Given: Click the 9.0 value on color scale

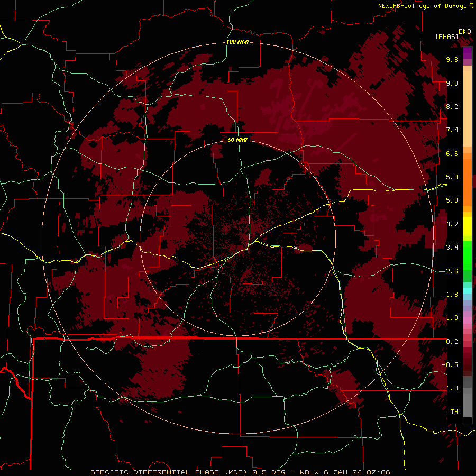Looking at the screenshot, I should 452,83.
